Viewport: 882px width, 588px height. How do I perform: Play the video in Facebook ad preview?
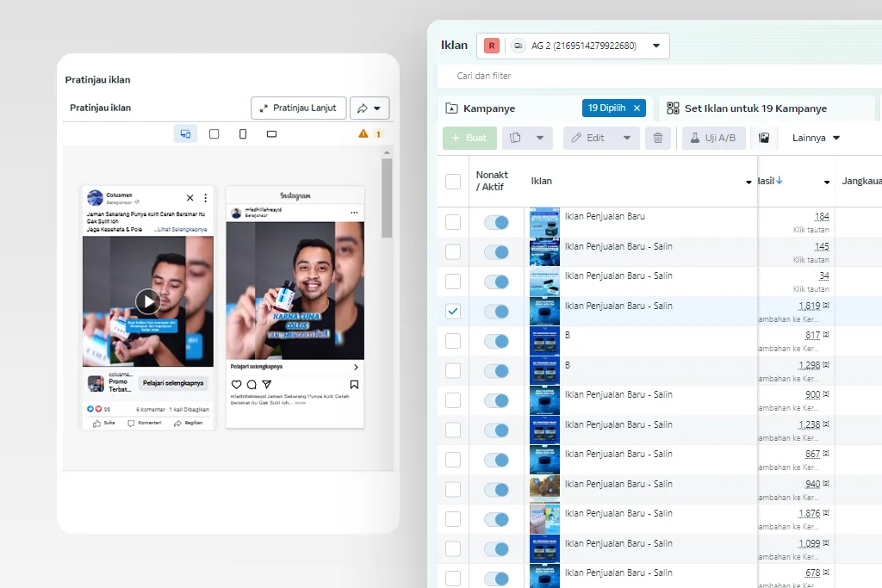pyautogui.click(x=147, y=301)
